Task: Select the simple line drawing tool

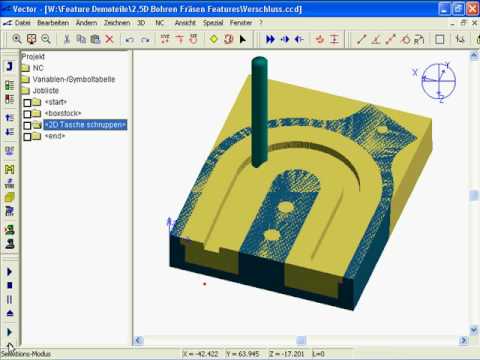Action: point(361,39)
